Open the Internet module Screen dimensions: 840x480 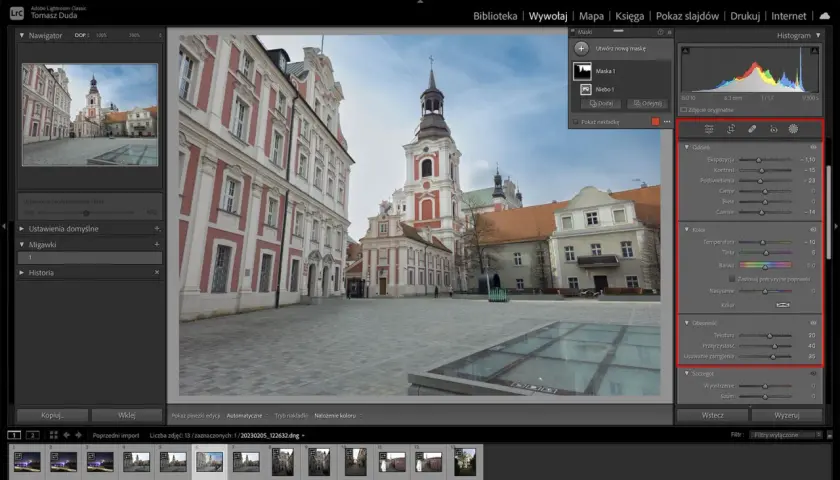pyautogui.click(x=789, y=16)
